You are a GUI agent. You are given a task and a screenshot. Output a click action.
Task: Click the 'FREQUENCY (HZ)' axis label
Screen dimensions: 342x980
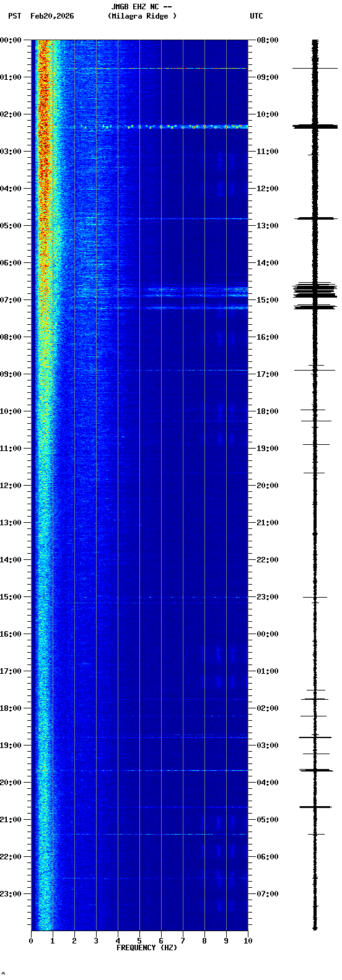pos(147,948)
